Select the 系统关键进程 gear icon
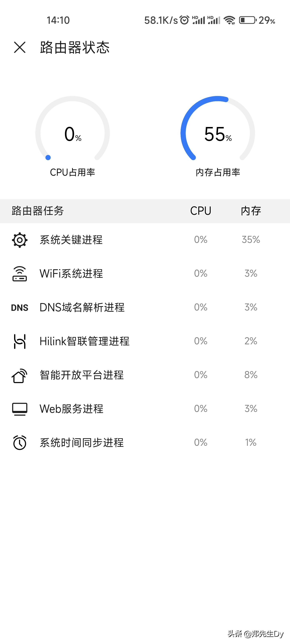This screenshot has width=290, height=644. tap(20, 240)
